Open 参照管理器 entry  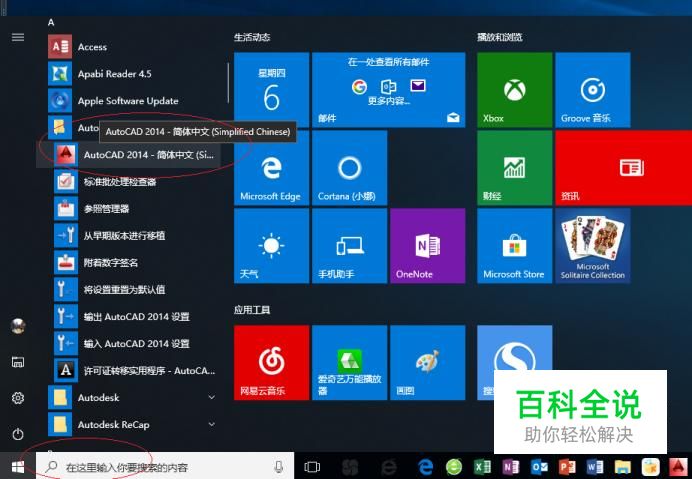click(132, 208)
